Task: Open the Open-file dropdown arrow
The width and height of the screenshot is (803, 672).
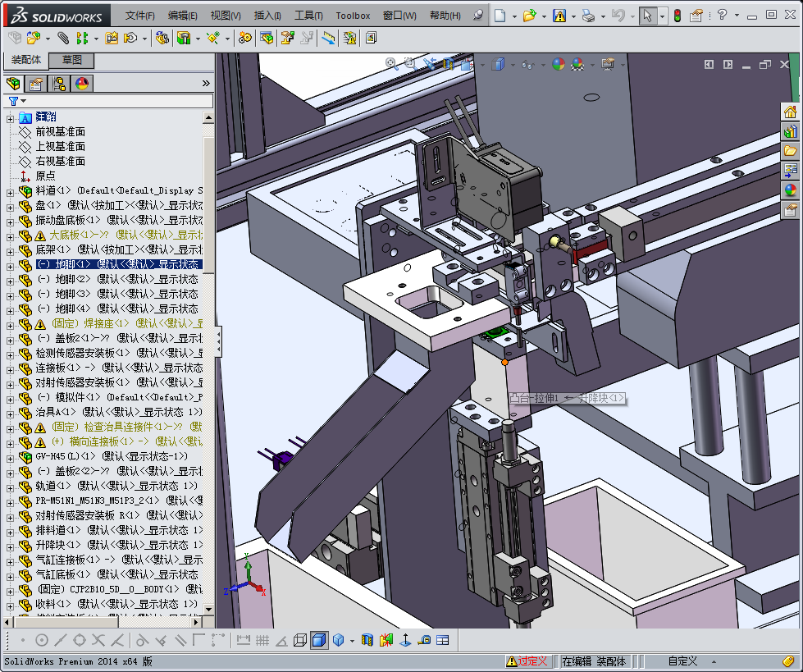Action: point(543,16)
